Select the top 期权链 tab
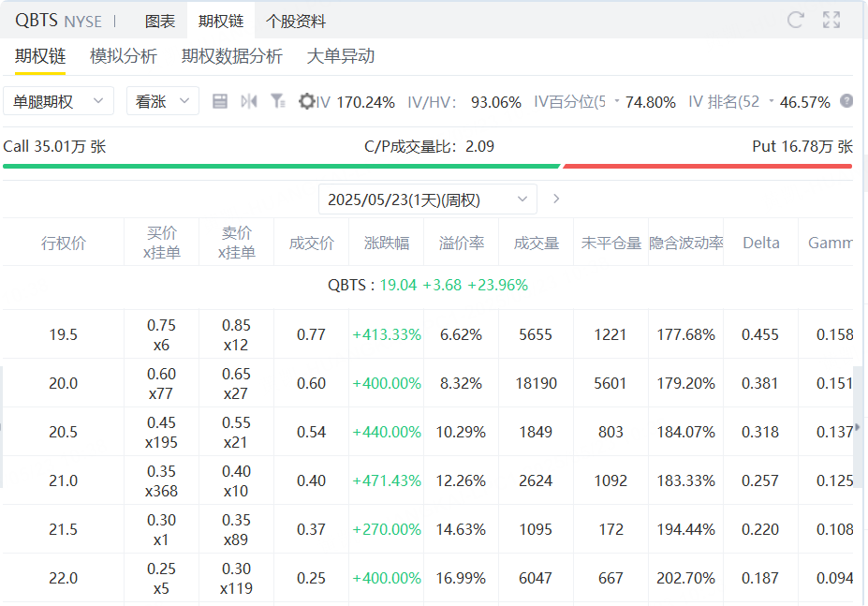 click(x=221, y=21)
